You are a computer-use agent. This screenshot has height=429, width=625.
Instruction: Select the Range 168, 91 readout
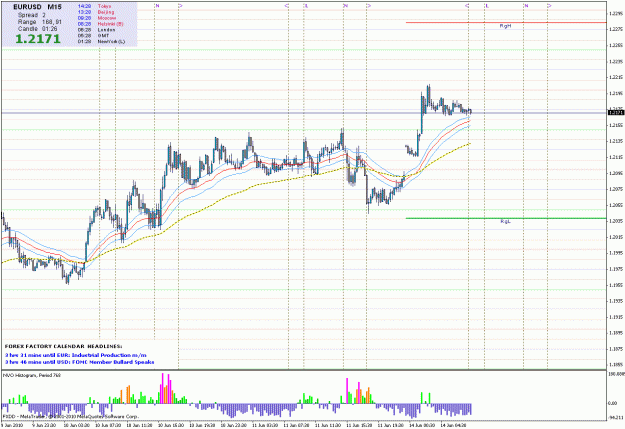click(39, 22)
